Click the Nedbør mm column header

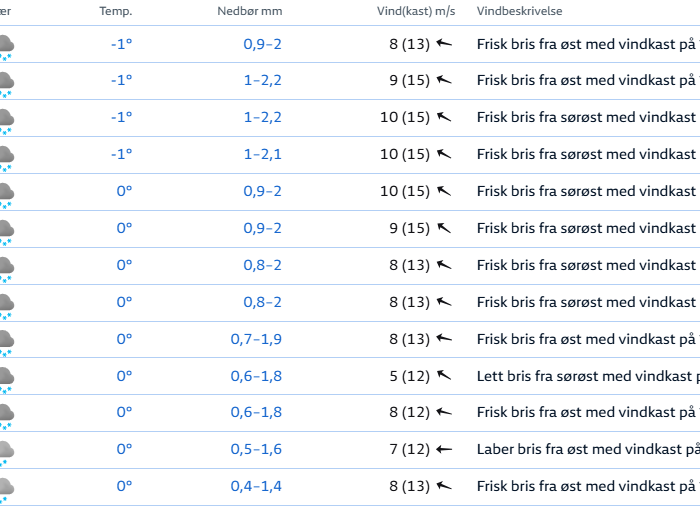tap(250, 11)
